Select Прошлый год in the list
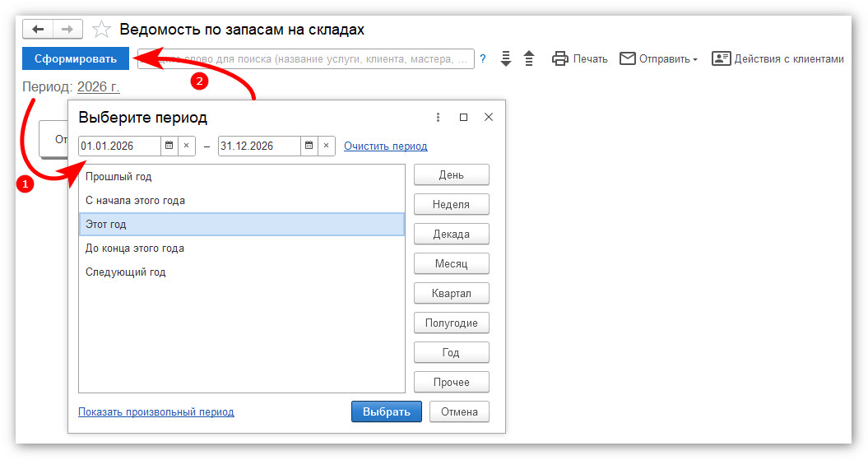This screenshot has height=460, width=868. tap(242, 177)
